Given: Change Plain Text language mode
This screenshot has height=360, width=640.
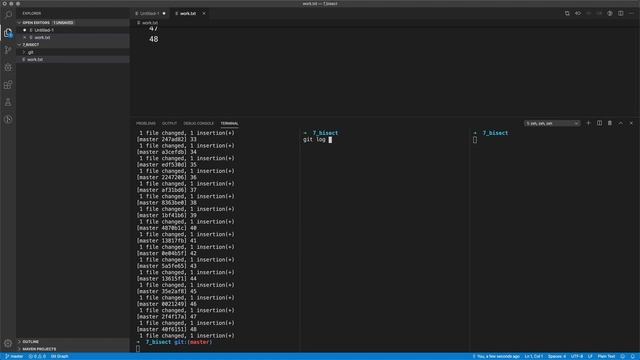Looking at the screenshot, I should [606, 356].
